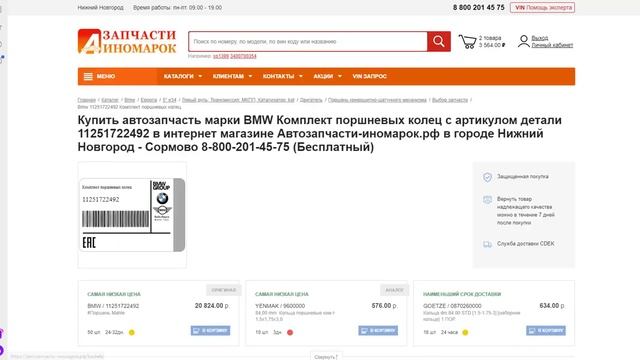Click the phone number 8 800 201 45 75

click(479, 7)
